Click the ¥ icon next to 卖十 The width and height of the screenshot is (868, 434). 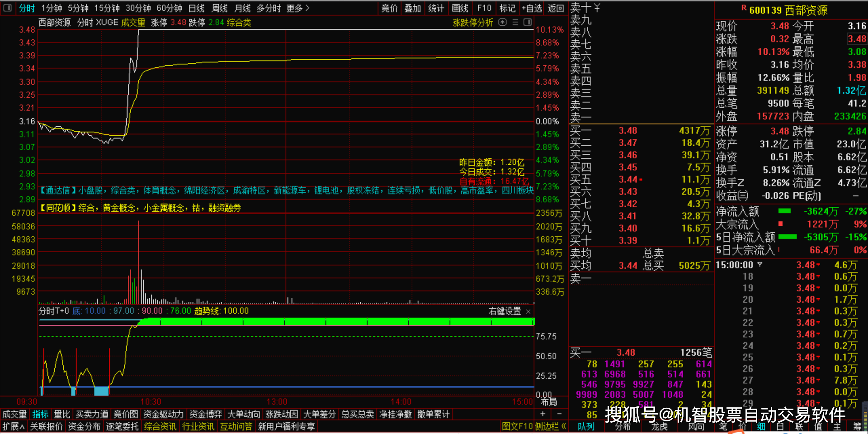597,8
